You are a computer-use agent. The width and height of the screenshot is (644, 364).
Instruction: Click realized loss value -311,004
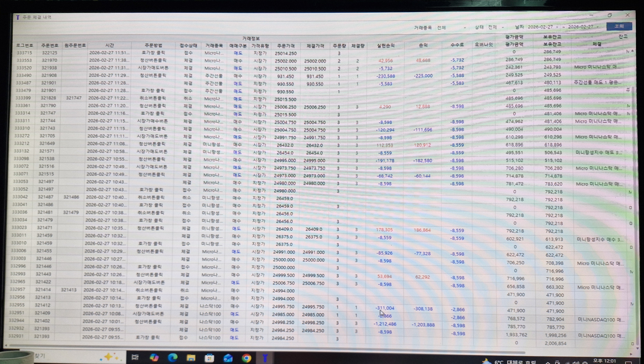pos(385,308)
